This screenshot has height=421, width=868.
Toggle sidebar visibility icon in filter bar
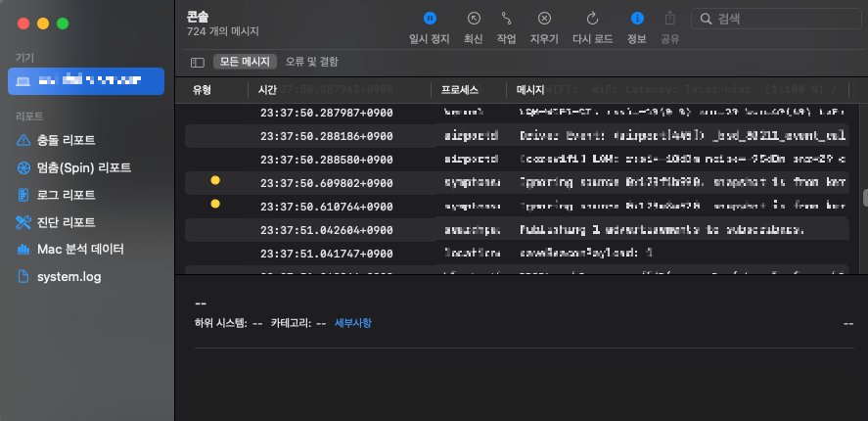(x=198, y=63)
